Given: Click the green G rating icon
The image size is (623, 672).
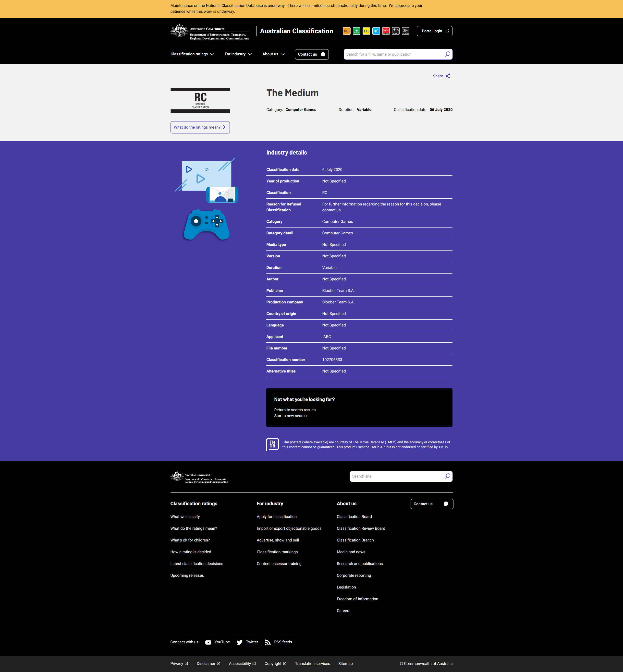Looking at the screenshot, I should (356, 31).
